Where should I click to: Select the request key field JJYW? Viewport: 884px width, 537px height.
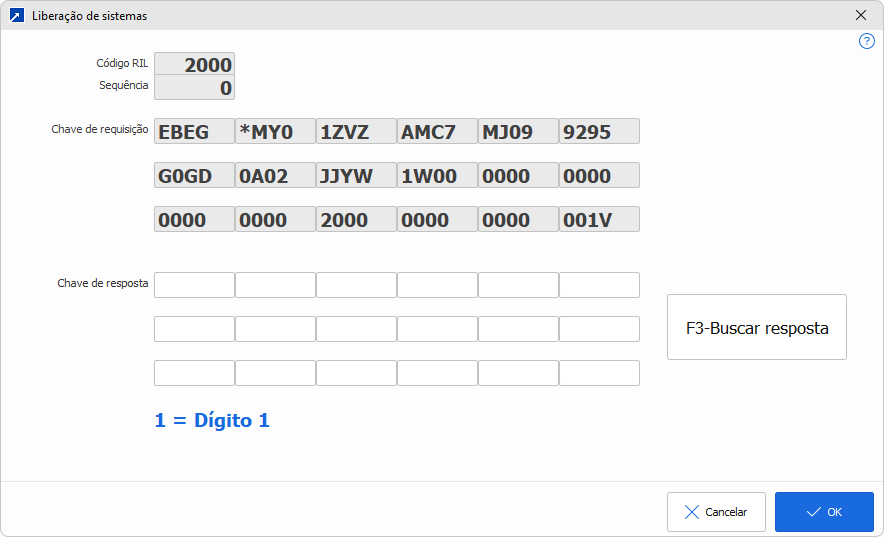356,175
